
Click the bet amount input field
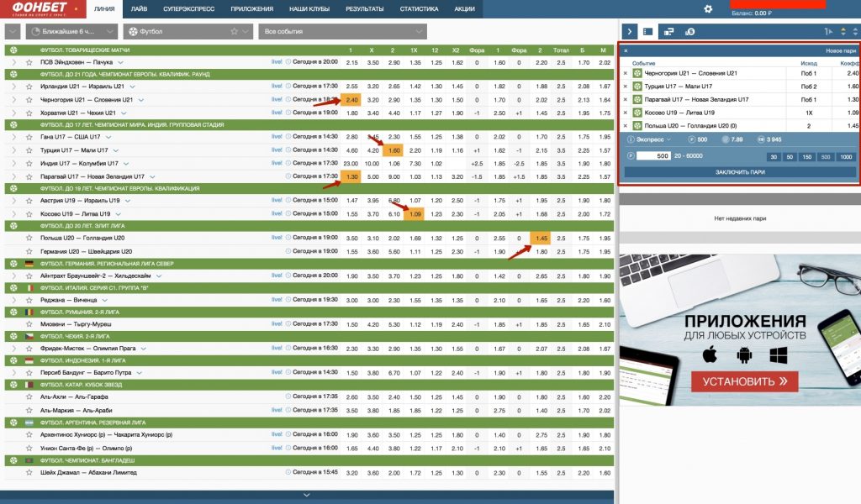(x=654, y=156)
